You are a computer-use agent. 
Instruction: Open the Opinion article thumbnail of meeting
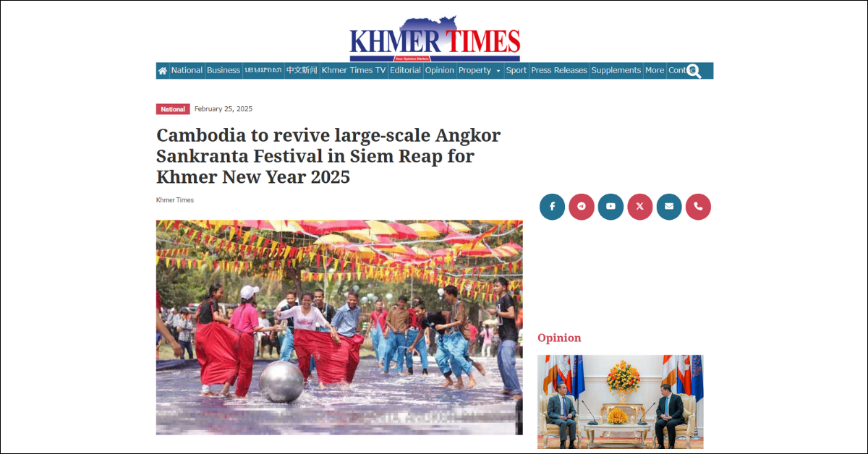[621, 401]
